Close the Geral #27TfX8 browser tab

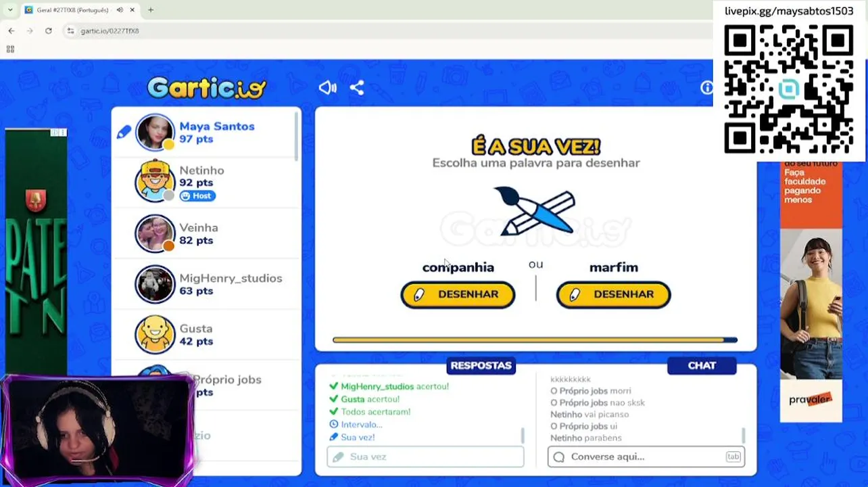coord(132,10)
